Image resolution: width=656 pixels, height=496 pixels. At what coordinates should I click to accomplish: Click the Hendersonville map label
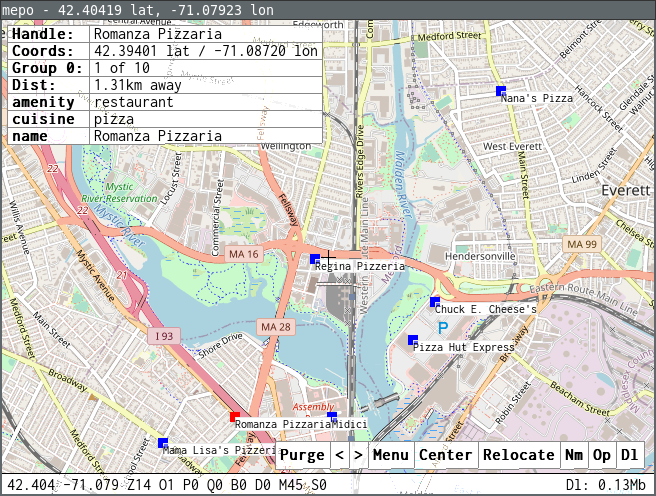coord(480,256)
